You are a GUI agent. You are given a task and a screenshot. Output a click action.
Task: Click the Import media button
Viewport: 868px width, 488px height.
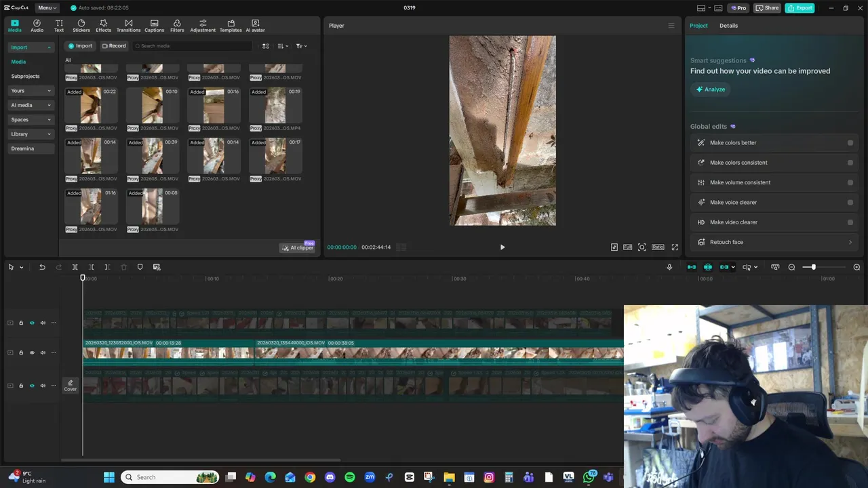(x=80, y=46)
